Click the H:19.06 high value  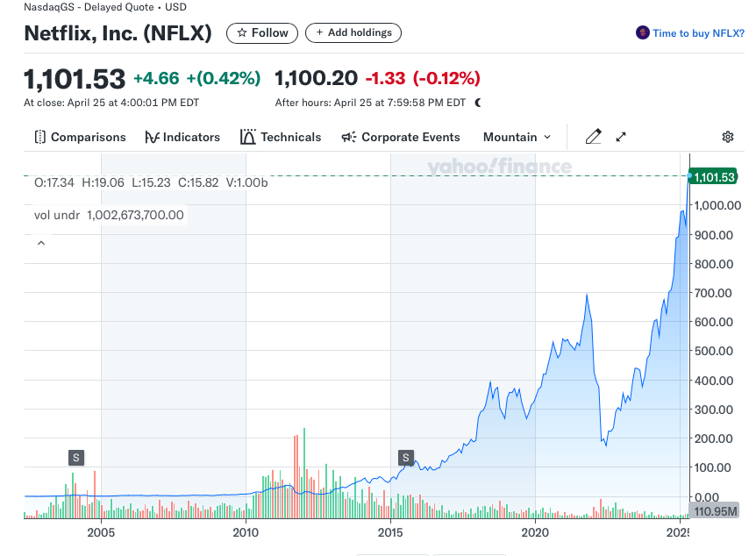pyautogui.click(x=103, y=182)
